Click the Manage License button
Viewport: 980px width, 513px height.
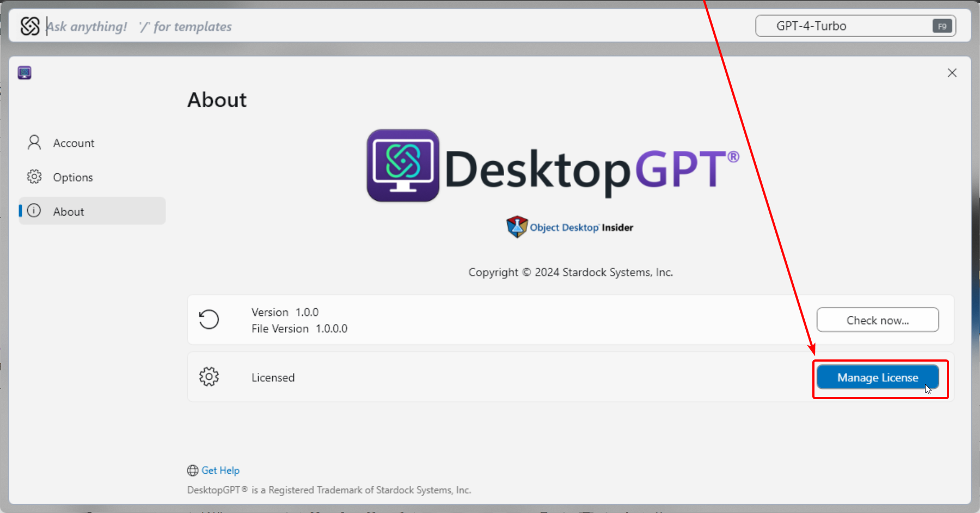(877, 377)
